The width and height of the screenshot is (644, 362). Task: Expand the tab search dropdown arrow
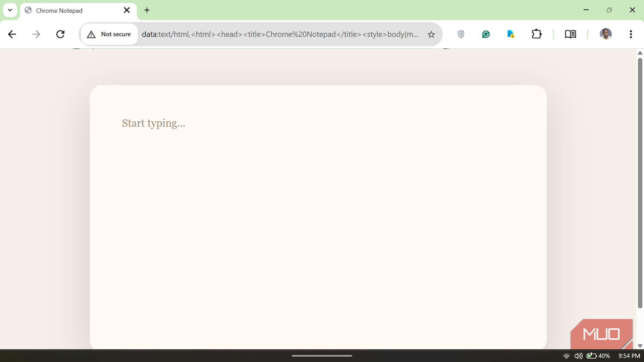tap(10, 10)
